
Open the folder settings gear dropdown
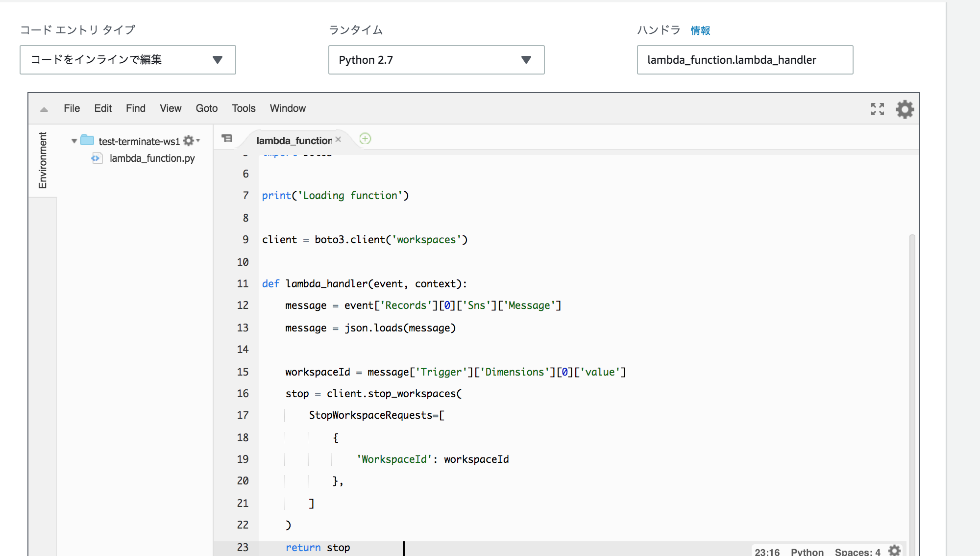[191, 141]
